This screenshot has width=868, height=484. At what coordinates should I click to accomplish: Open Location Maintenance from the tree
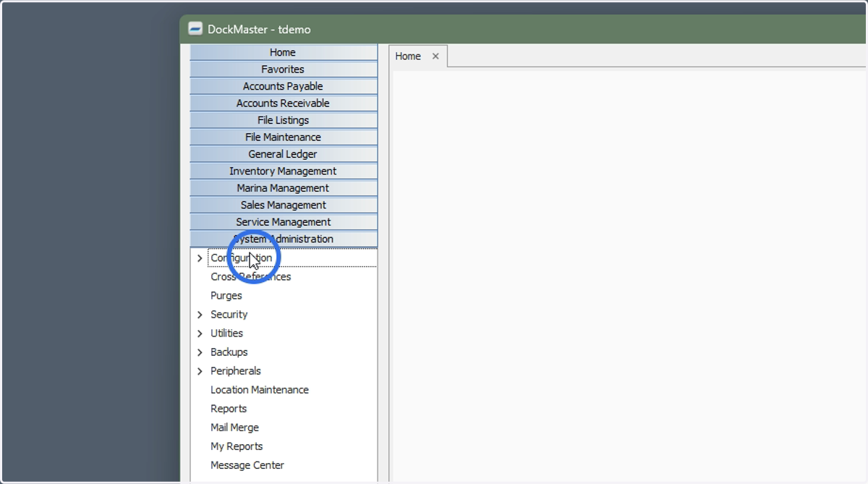[260, 389]
